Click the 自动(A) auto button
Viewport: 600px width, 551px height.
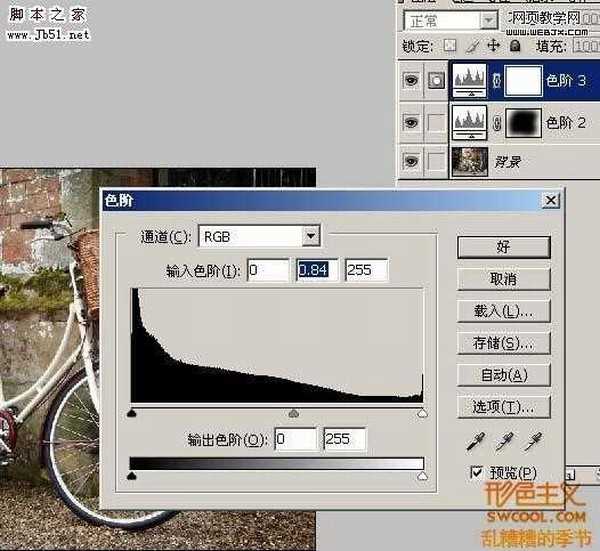pyautogui.click(x=504, y=375)
